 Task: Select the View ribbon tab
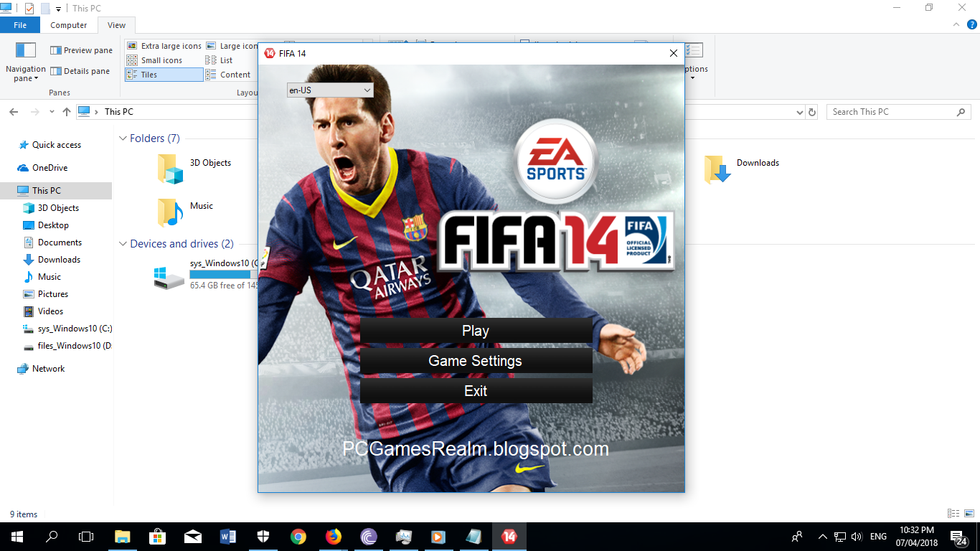pyautogui.click(x=116, y=25)
